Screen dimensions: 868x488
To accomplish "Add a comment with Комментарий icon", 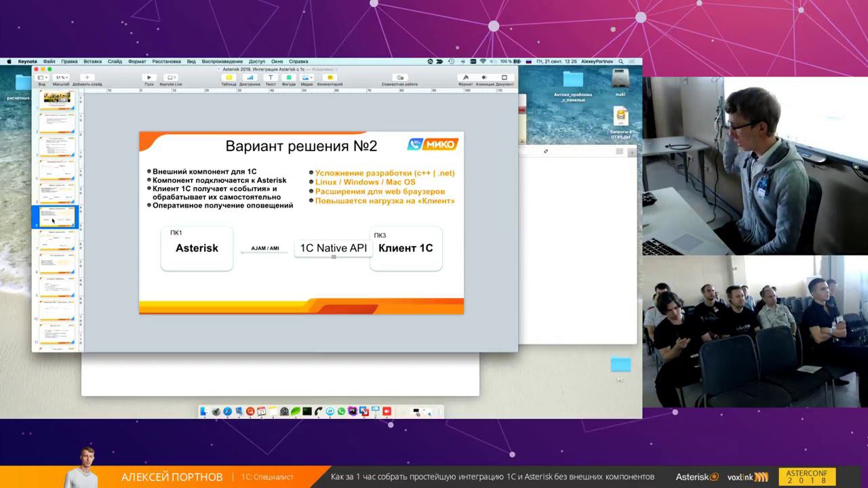I will click(330, 78).
